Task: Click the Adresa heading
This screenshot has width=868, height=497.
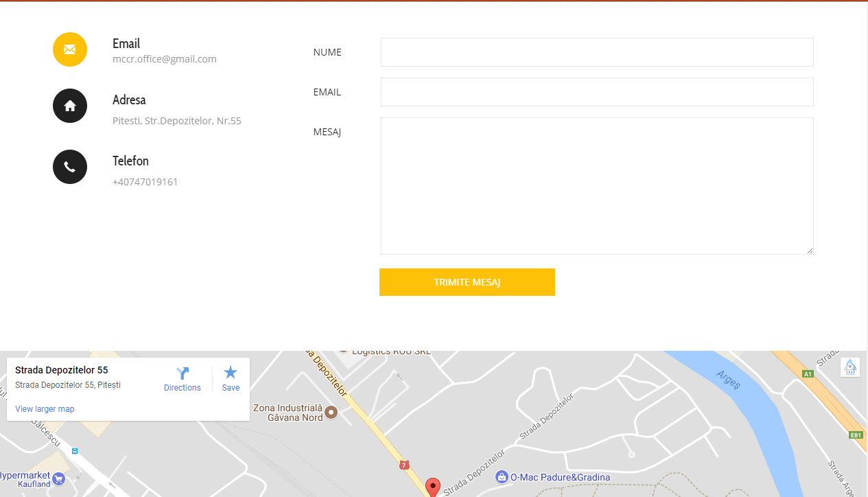Action: point(129,100)
